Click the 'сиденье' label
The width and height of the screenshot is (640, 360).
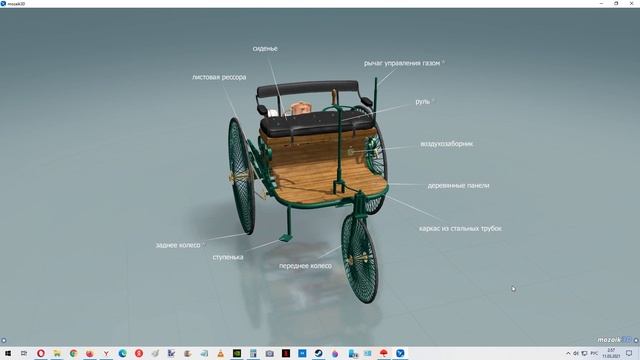pos(265,49)
